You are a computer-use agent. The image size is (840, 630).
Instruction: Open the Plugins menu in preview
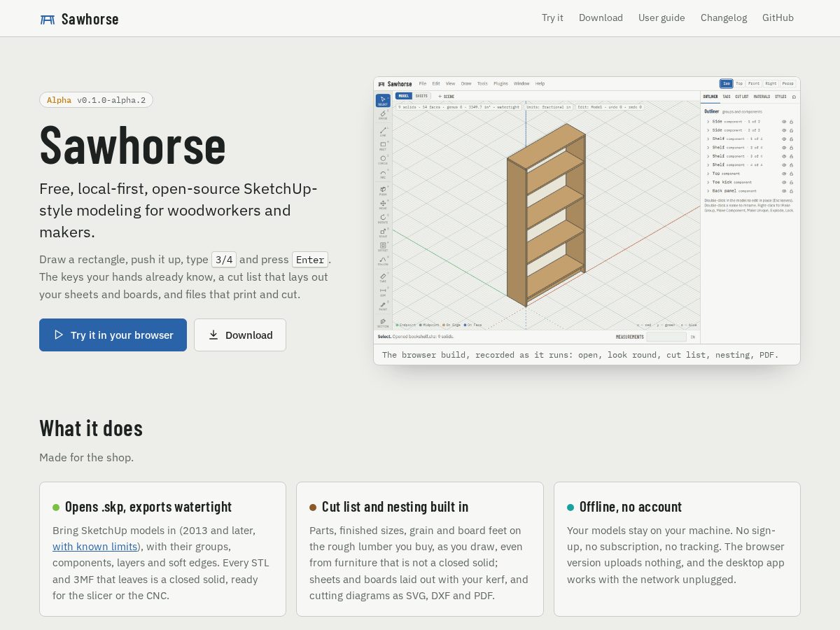click(500, 83)
